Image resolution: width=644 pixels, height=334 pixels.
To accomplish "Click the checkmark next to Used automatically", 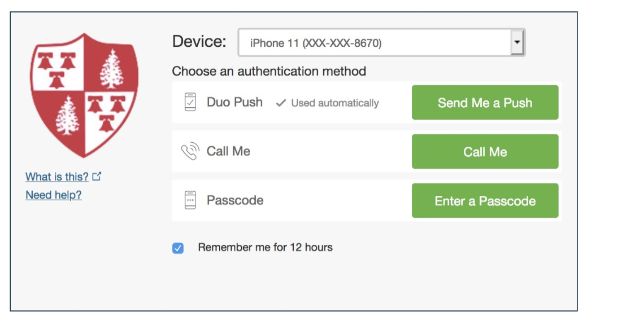I will 281,103.
